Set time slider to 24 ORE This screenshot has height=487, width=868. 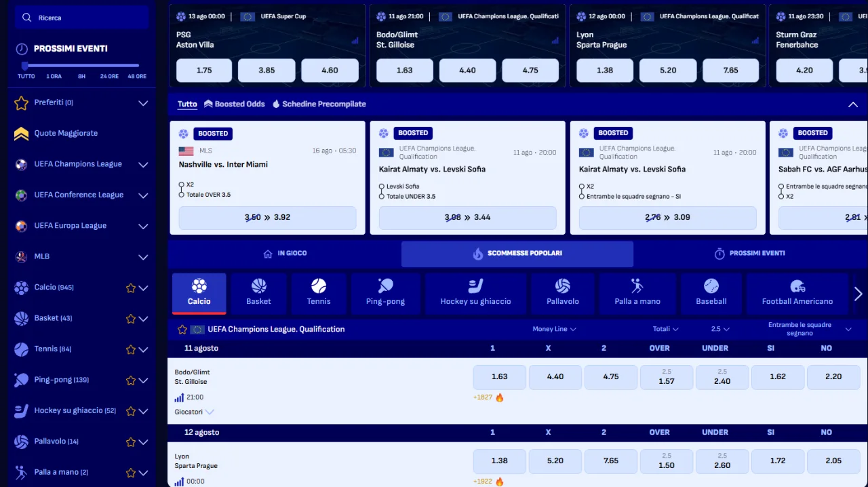[x=109, y=77]
